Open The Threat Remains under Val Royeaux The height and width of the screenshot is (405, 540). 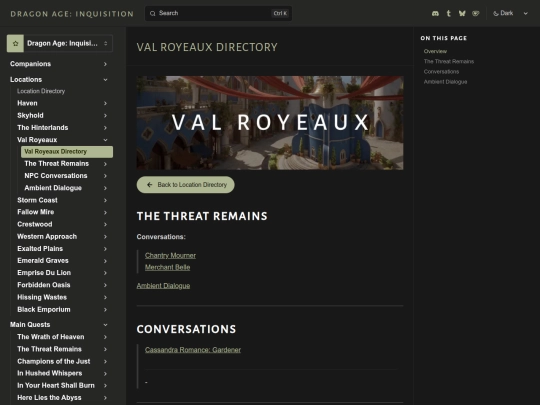coord(56,164)
